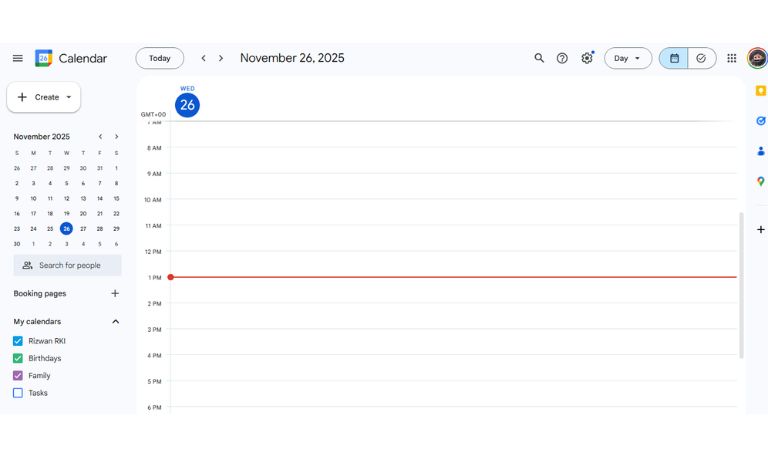Viewport: 768px width, 460px height.
Task: Add a new booking page with the plus icon
Action: [x=115, y=293]
